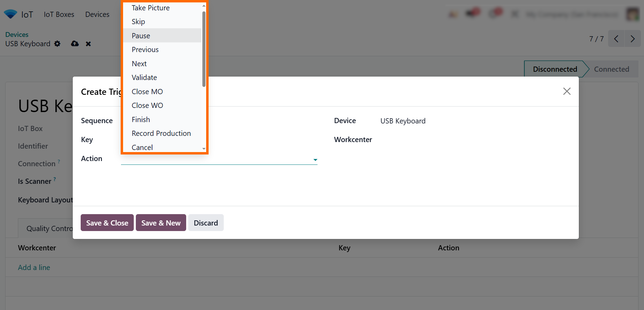The height and width of the screenshot is (310, 644).
Task: Close the Create Trigger dialog
Action: 566,91
